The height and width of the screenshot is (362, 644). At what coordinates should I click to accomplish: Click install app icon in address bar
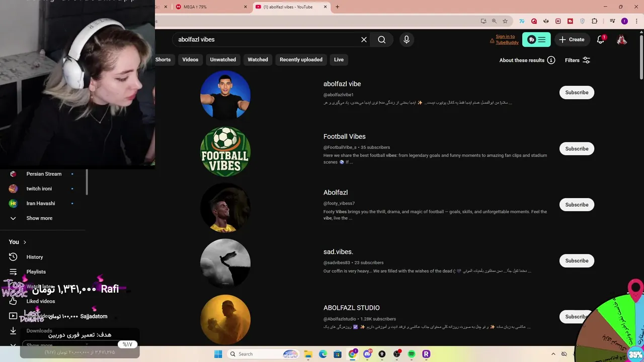coord(484,21)
